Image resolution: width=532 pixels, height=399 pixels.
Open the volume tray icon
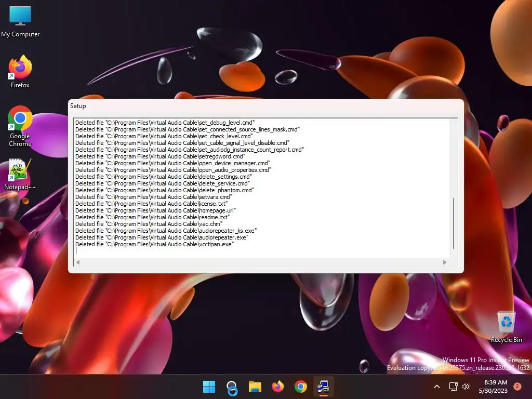(x=465, y=387)
